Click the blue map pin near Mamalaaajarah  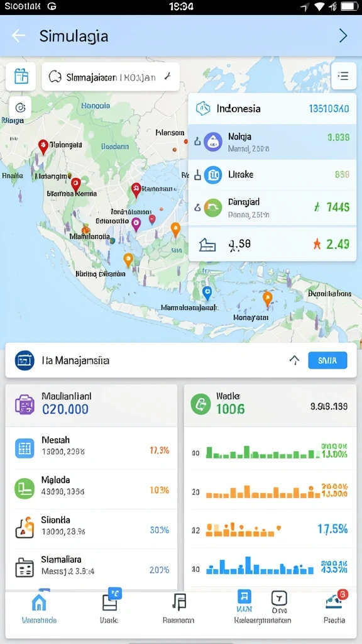pyautogui.click(x=207, y=293)
